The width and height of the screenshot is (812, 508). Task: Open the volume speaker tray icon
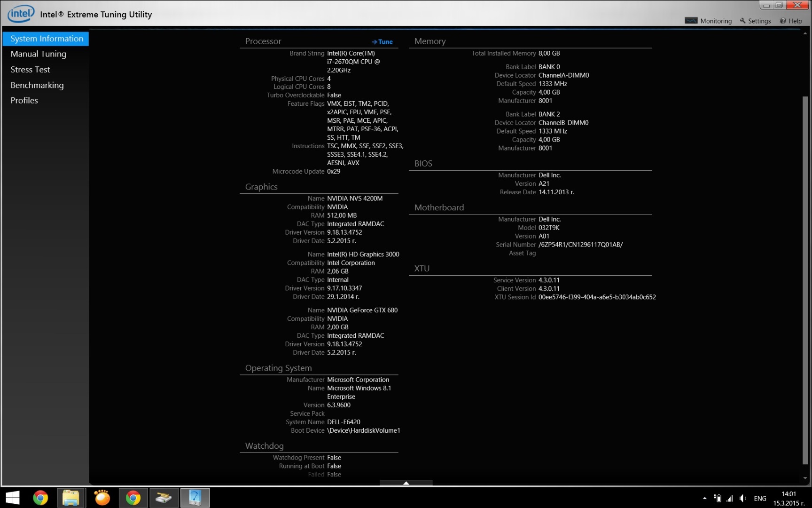coord(742,498)
